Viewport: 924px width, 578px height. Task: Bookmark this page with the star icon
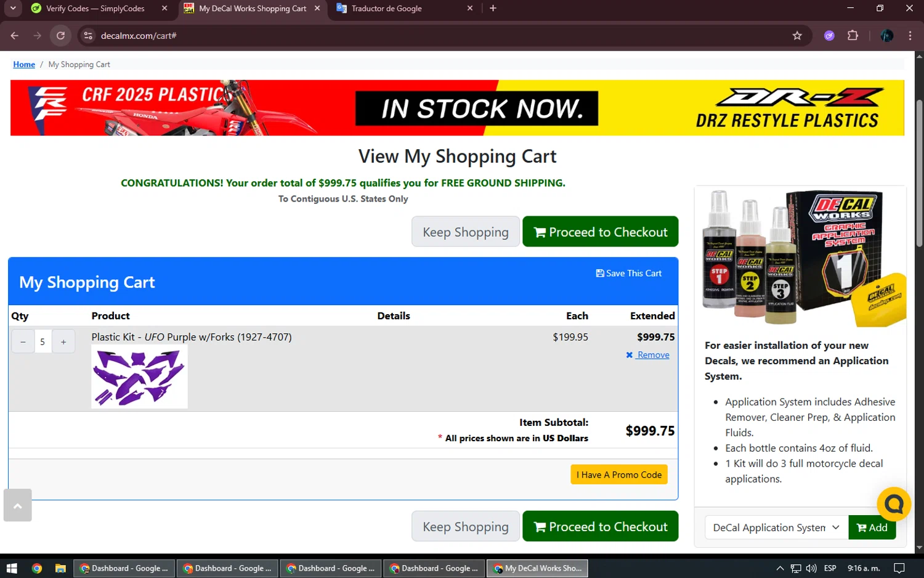point(797,36)
